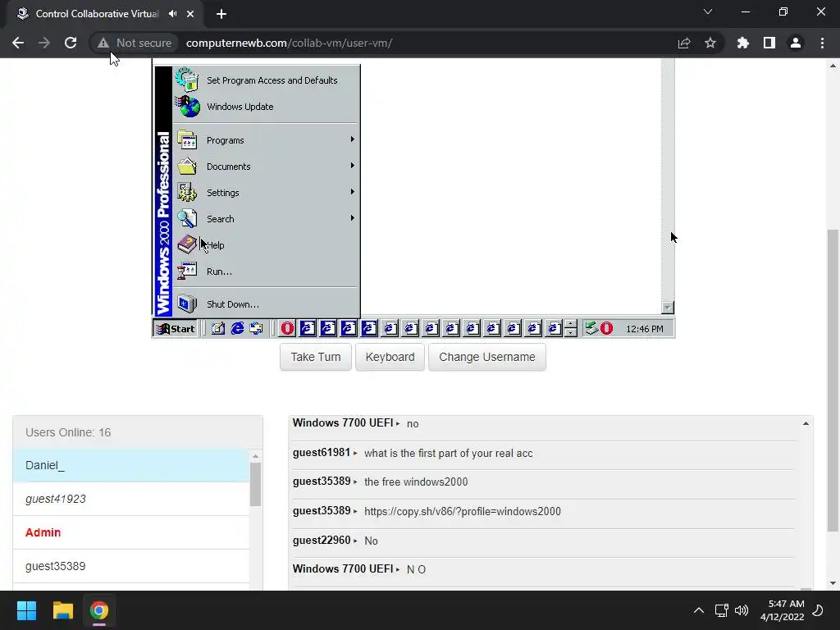Share this page via the address bar
Viewport: 840px width, 630px height.
[684, 43]
